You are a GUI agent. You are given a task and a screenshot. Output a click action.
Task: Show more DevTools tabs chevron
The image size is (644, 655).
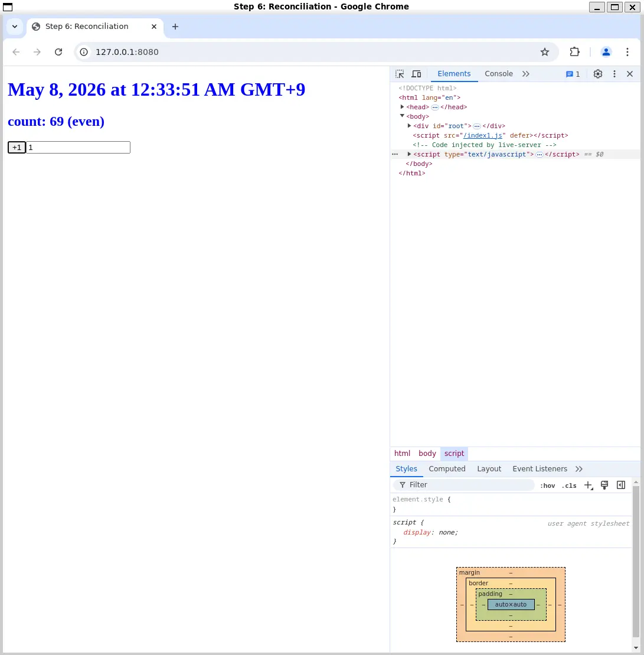[x=525, y=74]
